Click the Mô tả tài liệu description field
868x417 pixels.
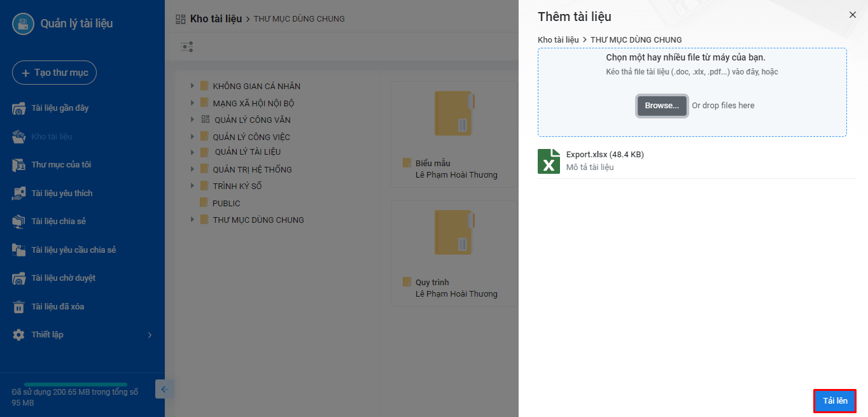point(590,167)
